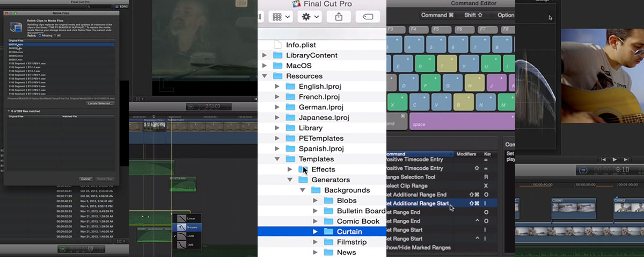The image size is (644, 257).
Task: Select the PETemplates folder row
Action: tap(322, 138)
